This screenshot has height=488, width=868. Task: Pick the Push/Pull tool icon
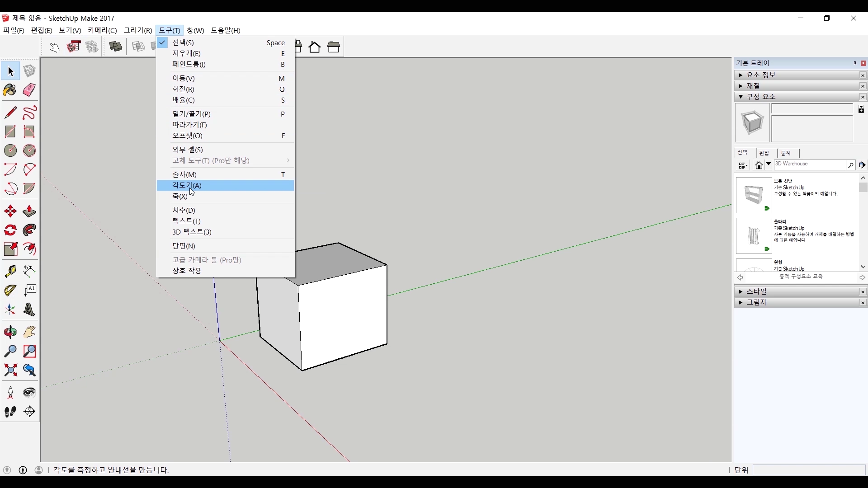pos(29,211)
